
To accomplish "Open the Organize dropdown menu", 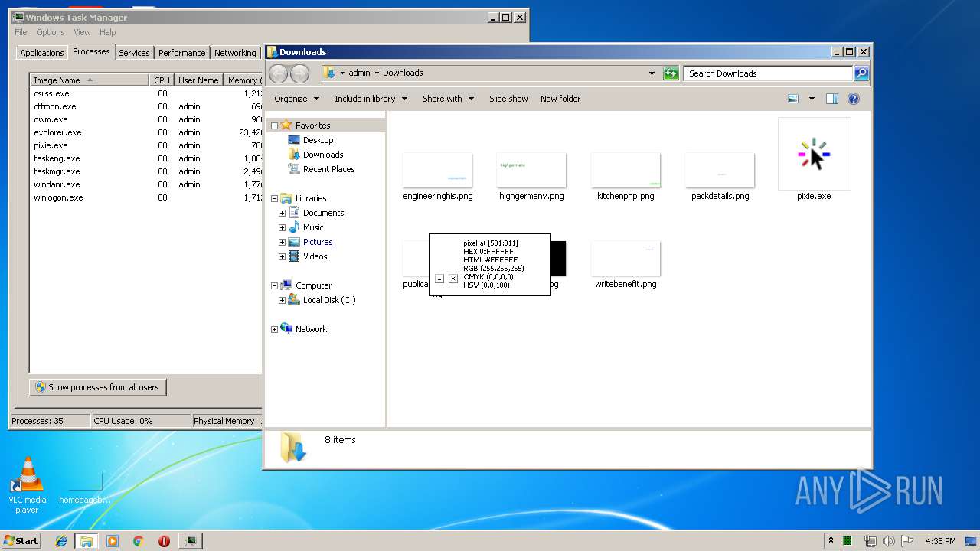I will 296,99.
